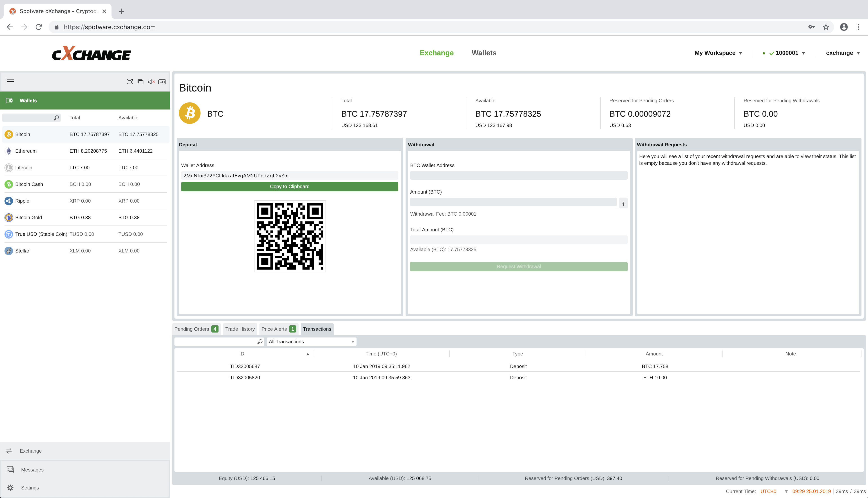
Task: Open the Trade History tab
Action: 240,329
